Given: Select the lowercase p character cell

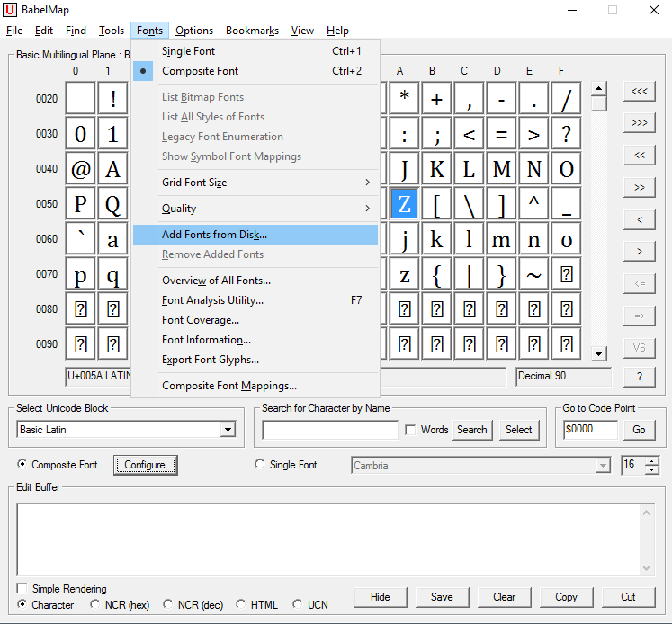Looking at the screenshot, I should point(81,274).
